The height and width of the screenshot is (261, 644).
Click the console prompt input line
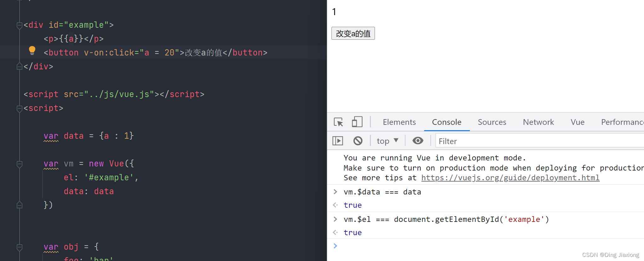(x=486, y=246)
